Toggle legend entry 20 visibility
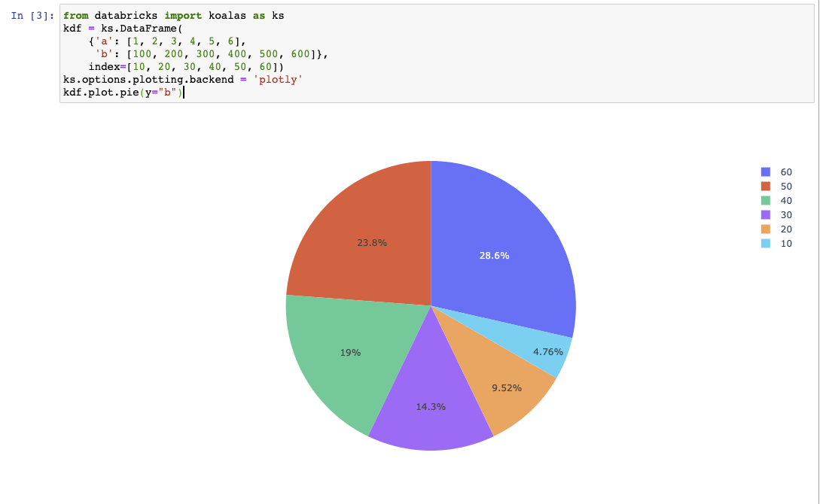Image resolution: width=823 pixels, height=504 pixels. (x=776, y=229)
